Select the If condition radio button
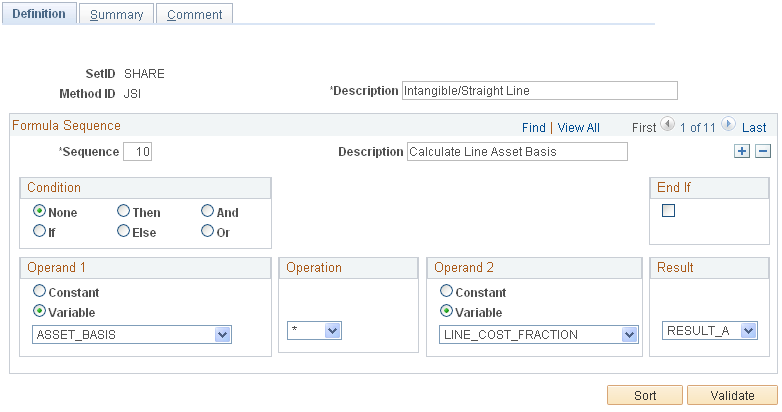 point(40,231)
